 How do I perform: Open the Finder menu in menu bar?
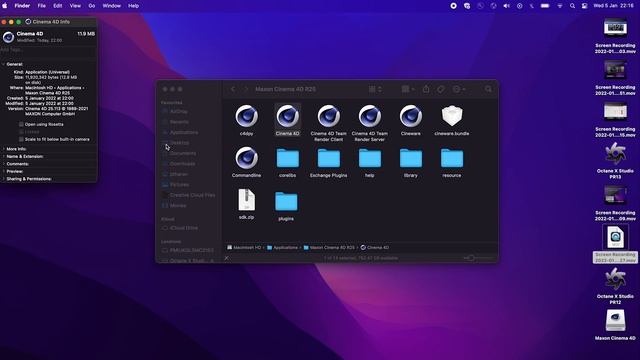pos(22,6)
